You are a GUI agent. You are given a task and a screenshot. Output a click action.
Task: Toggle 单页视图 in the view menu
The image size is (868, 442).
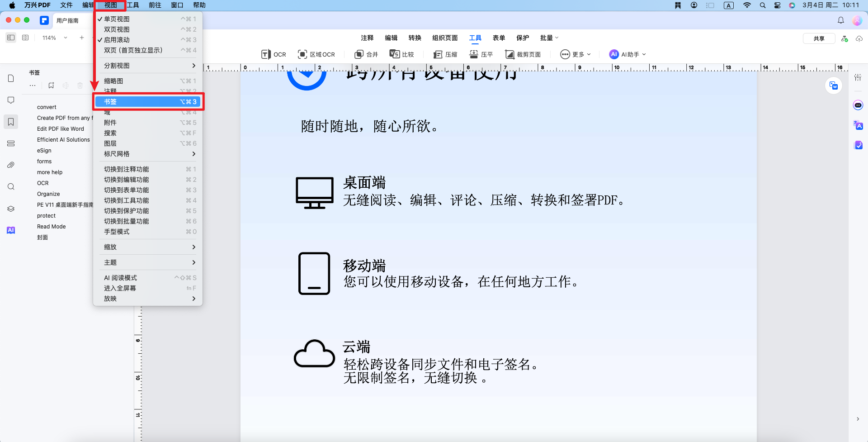point(148,19)
